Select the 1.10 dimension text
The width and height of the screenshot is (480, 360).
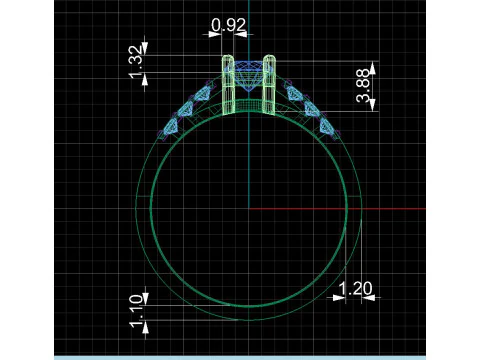click(137, 311)
